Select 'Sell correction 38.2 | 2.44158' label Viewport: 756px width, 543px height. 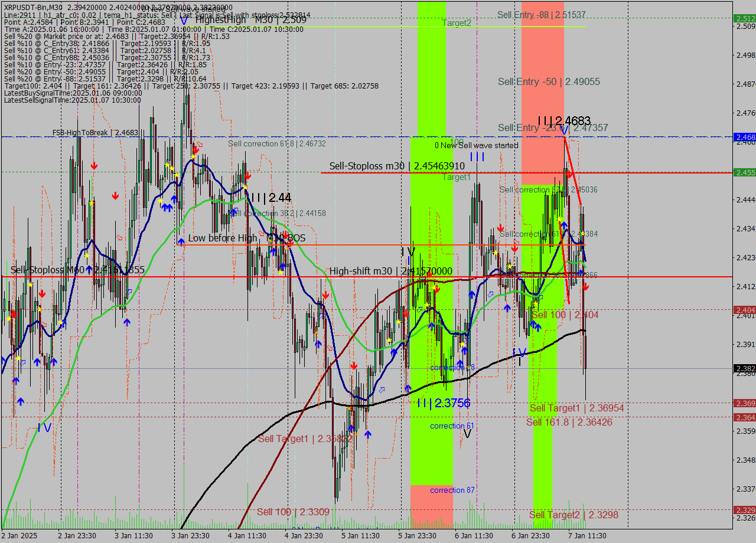point(278,213)
